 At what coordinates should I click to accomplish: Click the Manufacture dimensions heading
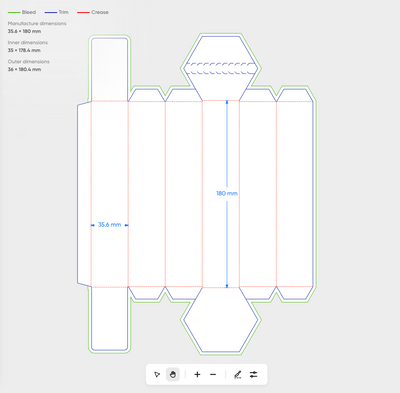point(37,24)
